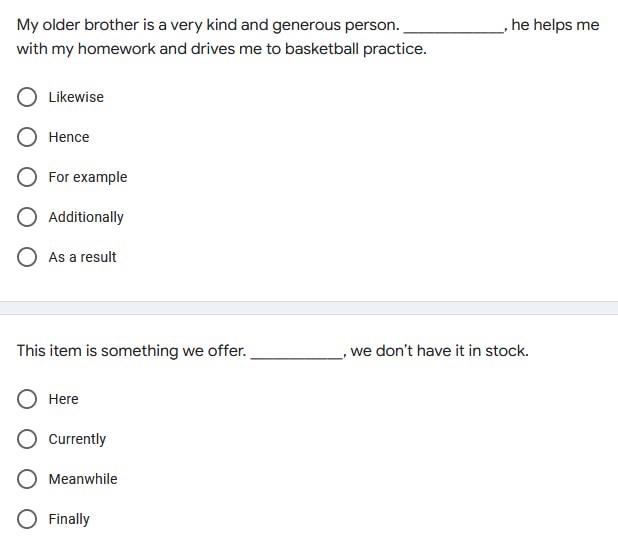Choose the radio circle for For example
Screen dimensions: 618x547
click(x=27, y=177)
